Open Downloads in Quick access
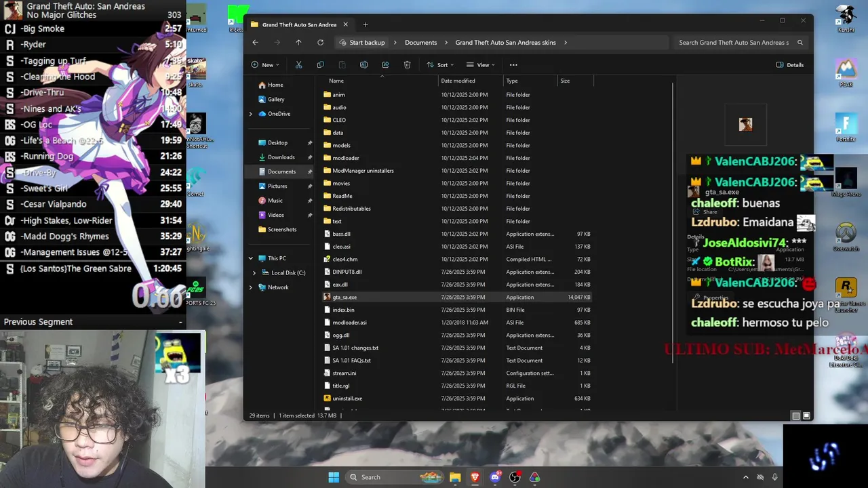868x488 pixels. (281, 157)
